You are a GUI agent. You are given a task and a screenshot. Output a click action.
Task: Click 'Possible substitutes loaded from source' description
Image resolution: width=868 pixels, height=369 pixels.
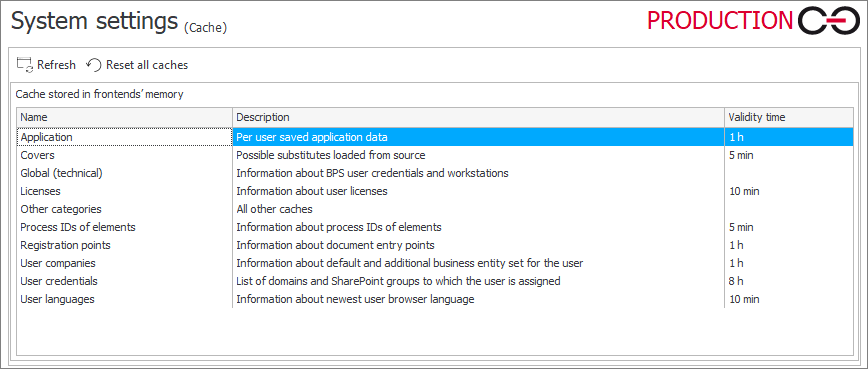pos(331,155)
